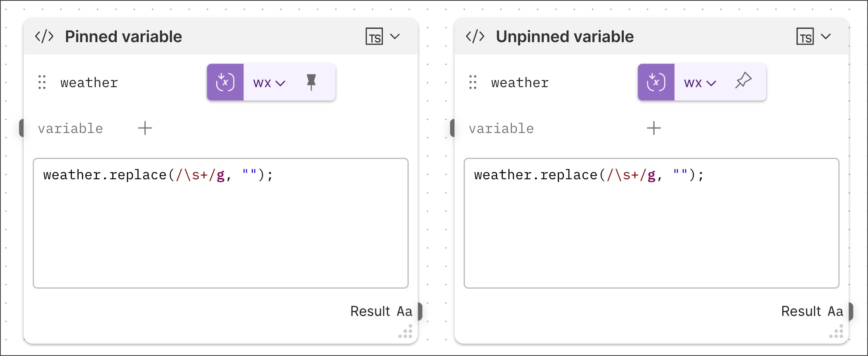868x356 pixels.
Task: Click code editor in Unpinned variable block
Action: tap(651, 223)
